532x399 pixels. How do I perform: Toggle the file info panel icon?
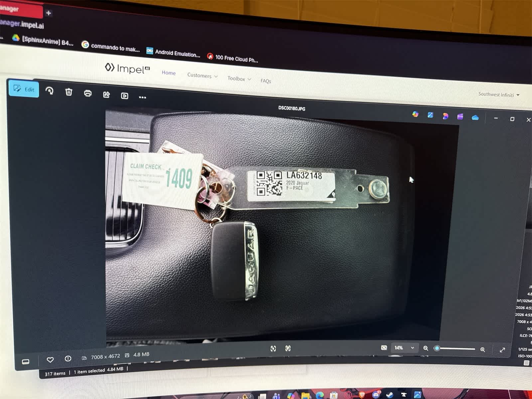(68, 358)
